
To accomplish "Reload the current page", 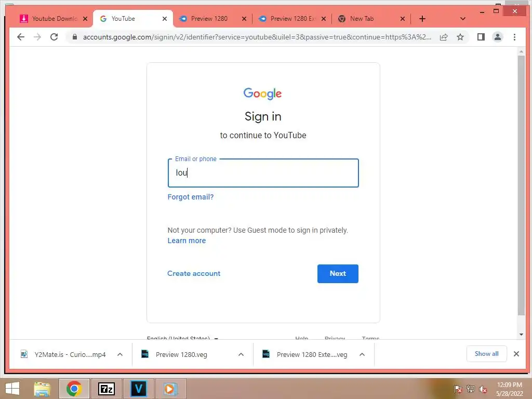I will [54, 37].
